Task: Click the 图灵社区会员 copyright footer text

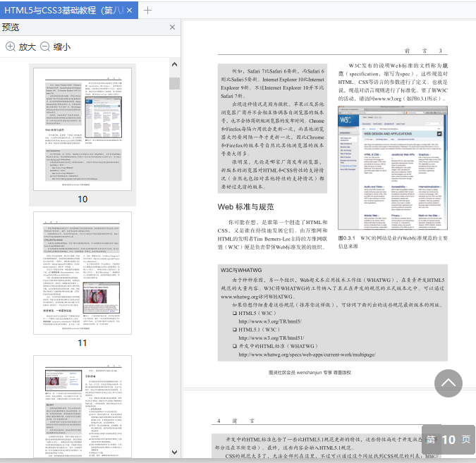Action: point(310,372)
